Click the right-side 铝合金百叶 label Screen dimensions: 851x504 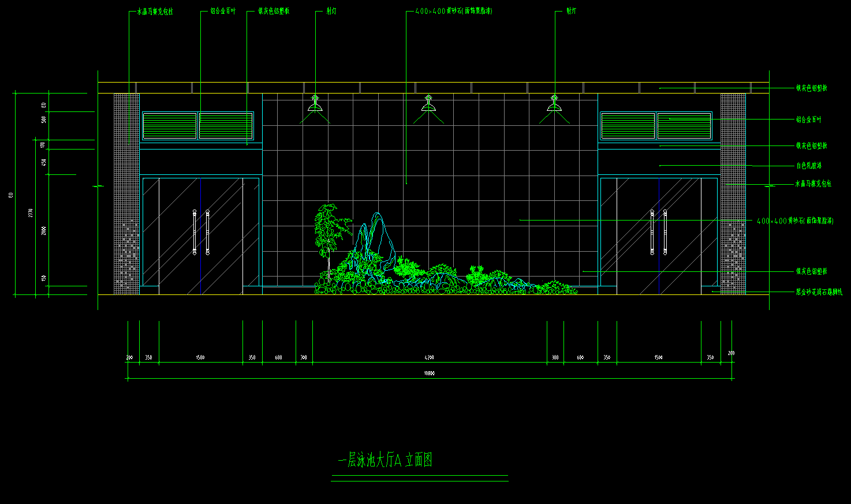click(x=808, y=120)
